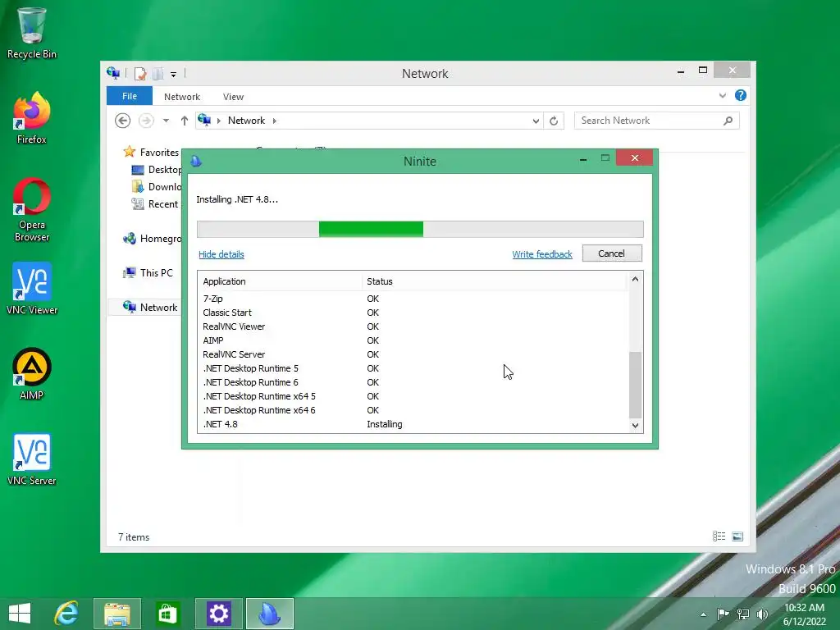
Task: Open Internet Explorer from the taskbar
Action: point(67,614)
